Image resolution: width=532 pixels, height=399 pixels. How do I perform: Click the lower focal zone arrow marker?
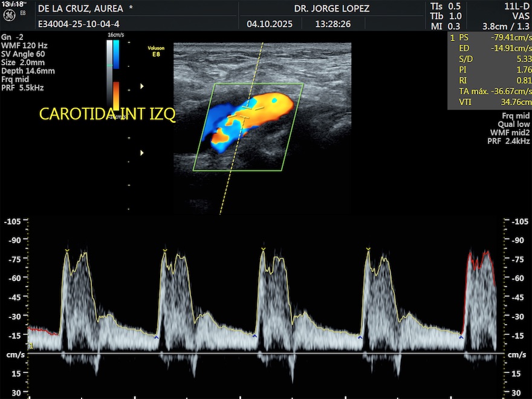point(142,153)
